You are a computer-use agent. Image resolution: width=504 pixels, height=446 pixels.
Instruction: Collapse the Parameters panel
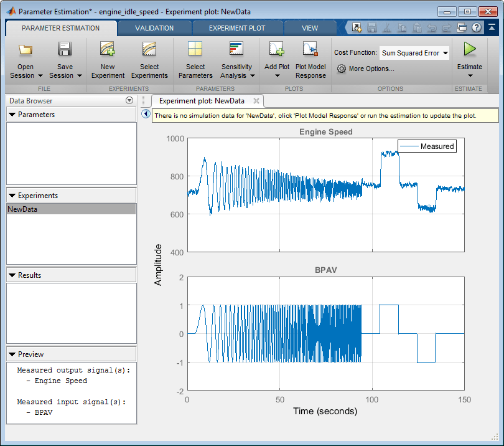[x=12, y=115]
